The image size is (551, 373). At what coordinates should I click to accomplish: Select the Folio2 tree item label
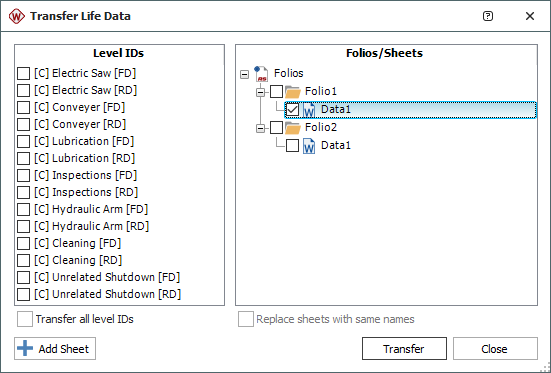coord(321,127)
